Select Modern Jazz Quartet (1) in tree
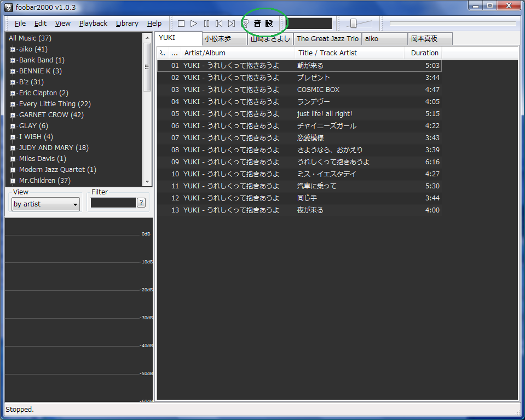The height and width of the screenshot is (420, 525). point(57,170)
